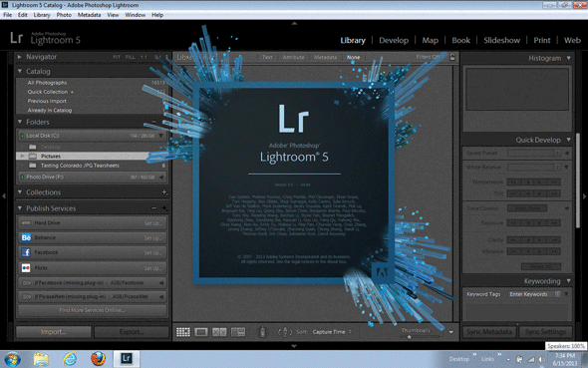Open Survey view icon in toolbar
This screenshot has height=368, width=588.
238,332
